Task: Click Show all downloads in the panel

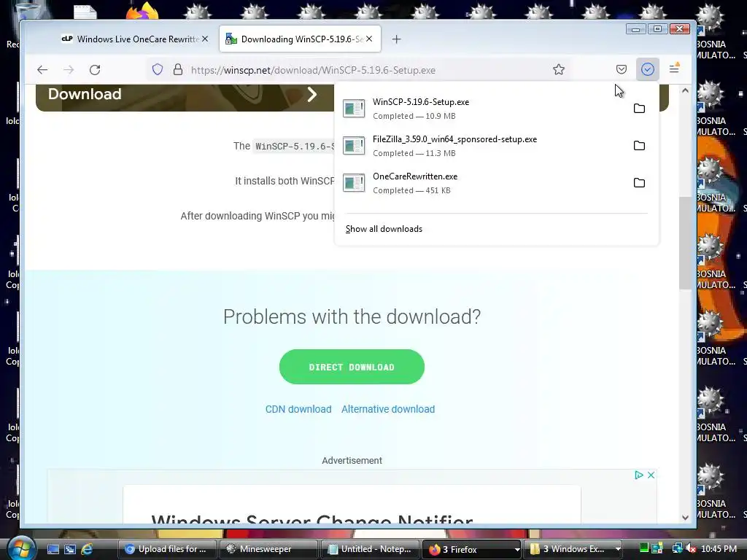Action: tap(384, 229)
